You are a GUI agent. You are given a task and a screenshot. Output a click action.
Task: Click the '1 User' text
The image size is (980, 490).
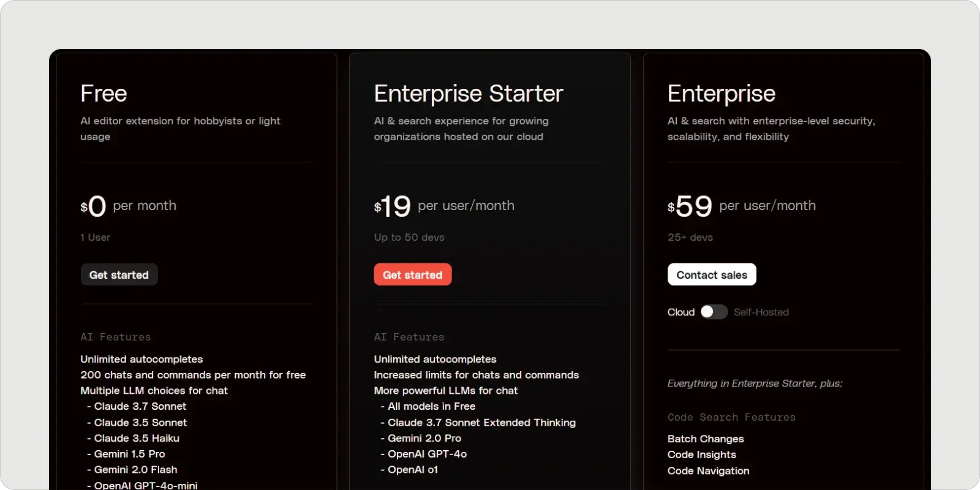point(95,237)
